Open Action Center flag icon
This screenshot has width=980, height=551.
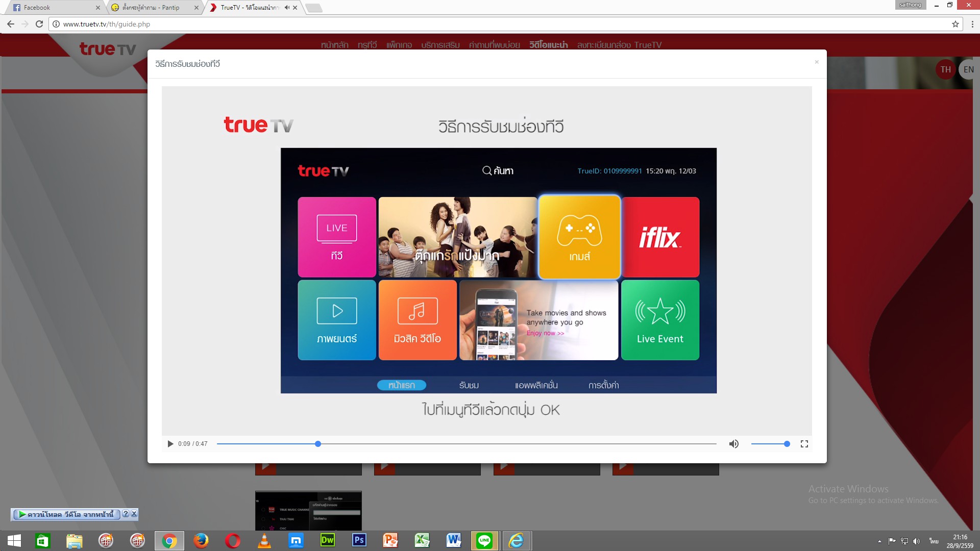[892, 541]
